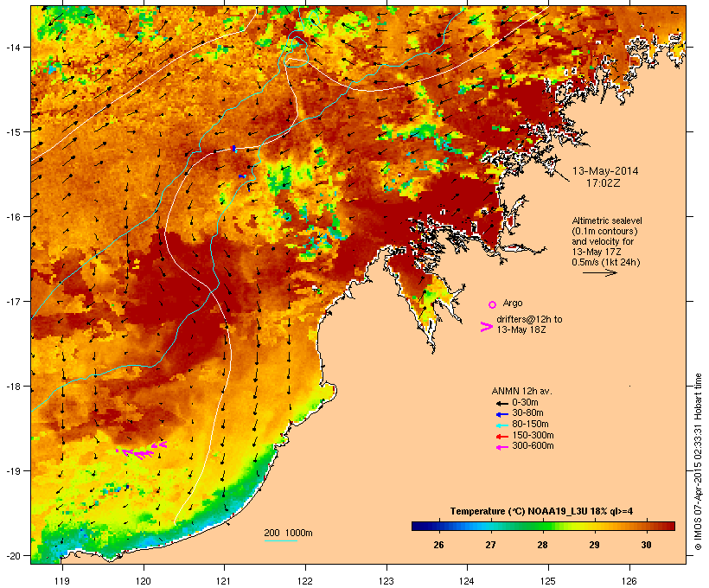Click longitude axis label 122
Screen dimensions: 709x588
305,581
